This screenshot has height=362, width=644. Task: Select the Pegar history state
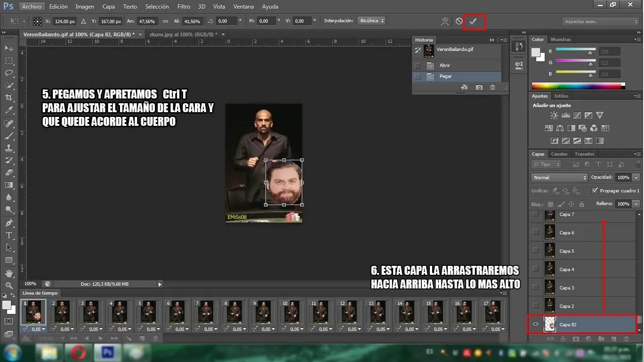click(x=457, y=76)
